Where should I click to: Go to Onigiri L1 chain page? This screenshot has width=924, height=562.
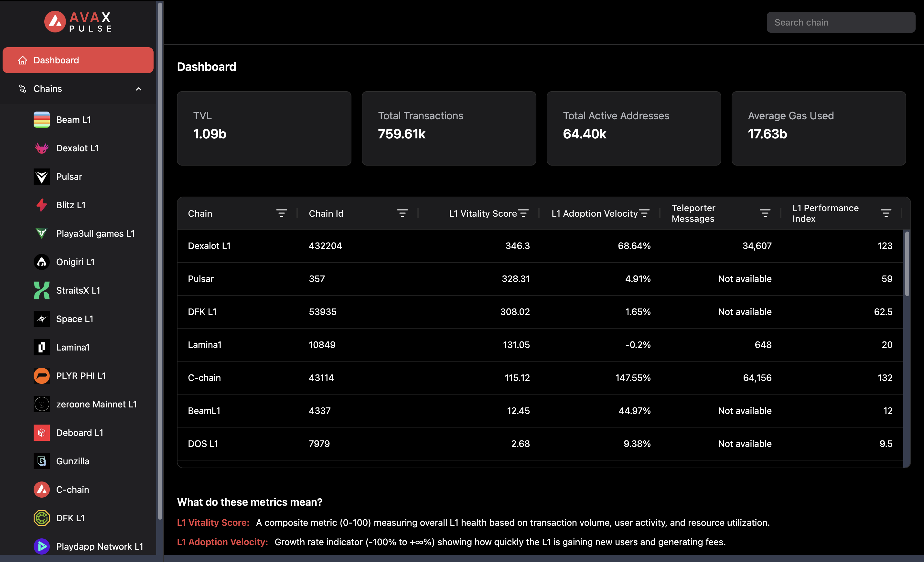[x=75, y=262]
